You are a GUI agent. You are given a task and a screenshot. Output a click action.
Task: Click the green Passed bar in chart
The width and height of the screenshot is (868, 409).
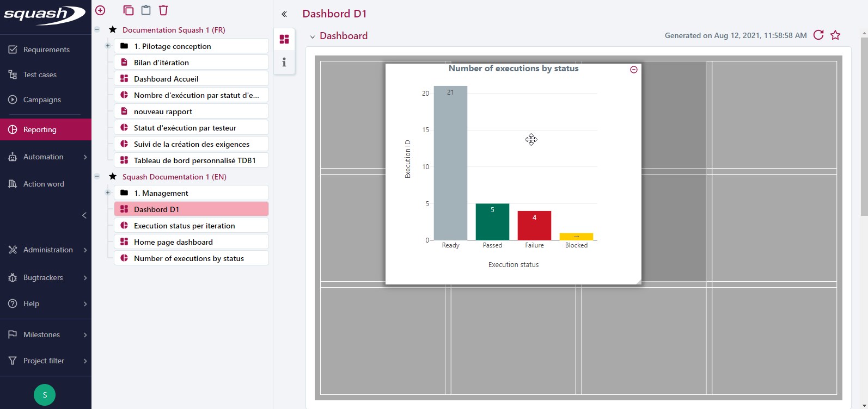click(492, 222)
